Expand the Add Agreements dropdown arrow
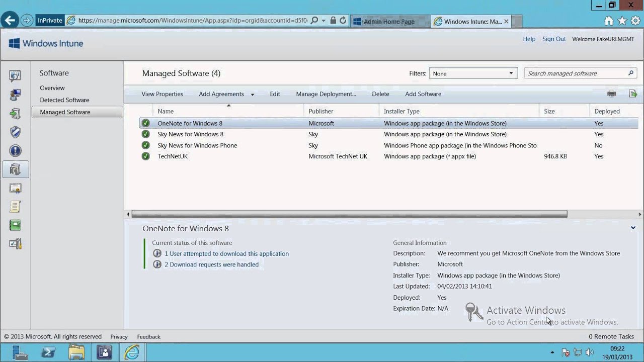 click(252, 95)
